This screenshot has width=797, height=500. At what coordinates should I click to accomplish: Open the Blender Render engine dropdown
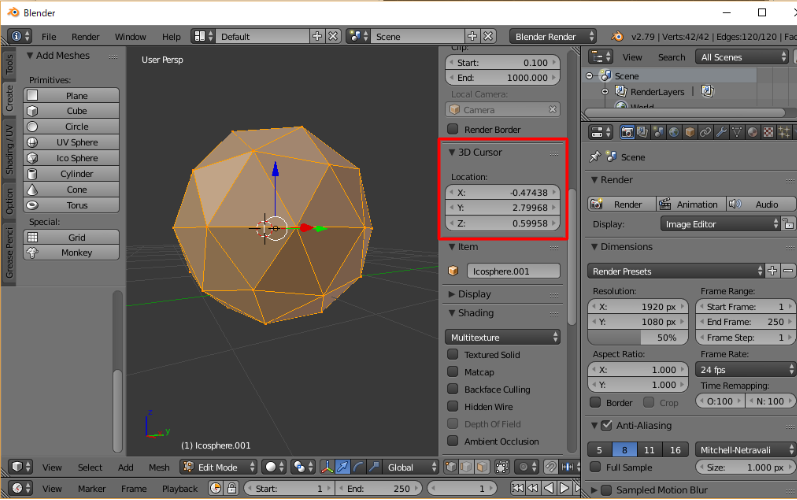(x=553, y=36)
